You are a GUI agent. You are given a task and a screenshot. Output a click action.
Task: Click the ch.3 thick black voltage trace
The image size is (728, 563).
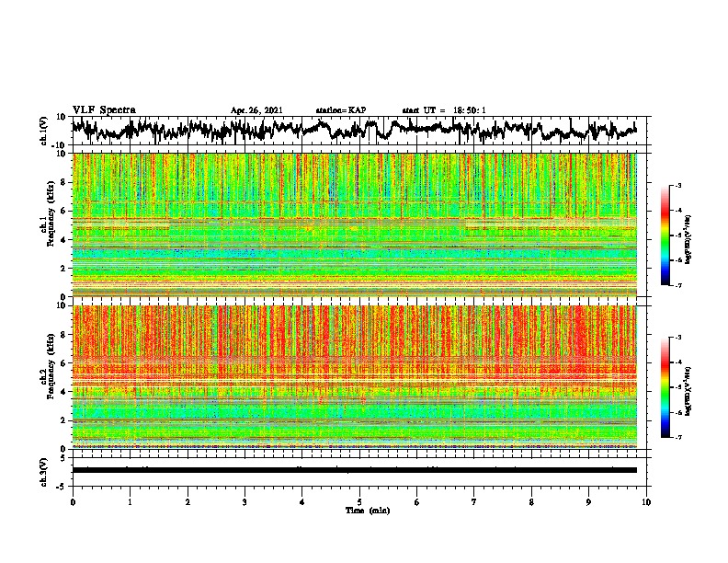[x=355, y=470]
